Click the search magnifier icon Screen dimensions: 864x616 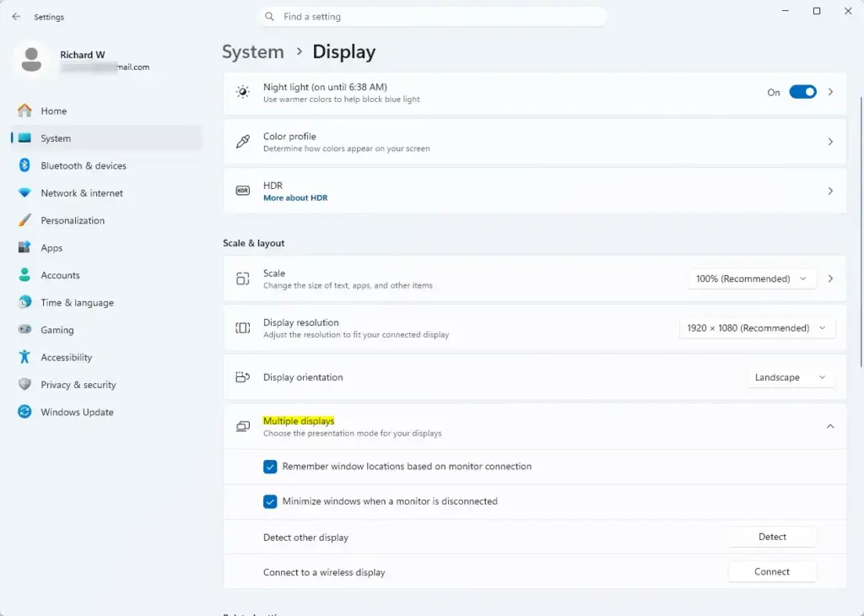point(269,17)
